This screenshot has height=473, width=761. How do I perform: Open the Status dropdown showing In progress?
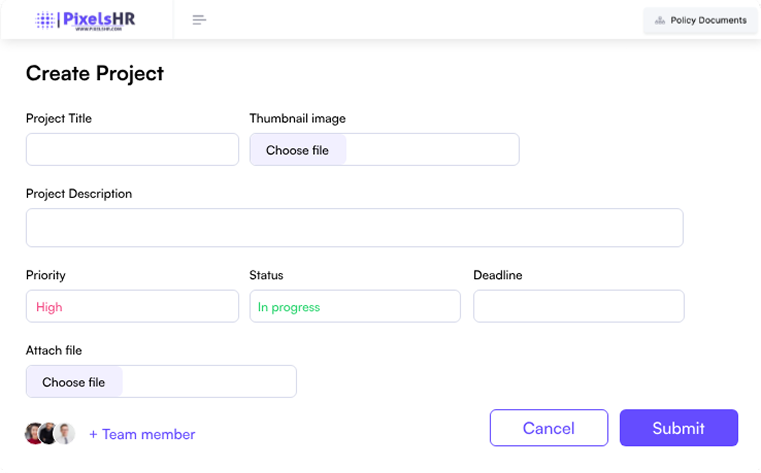click(355, 307)
